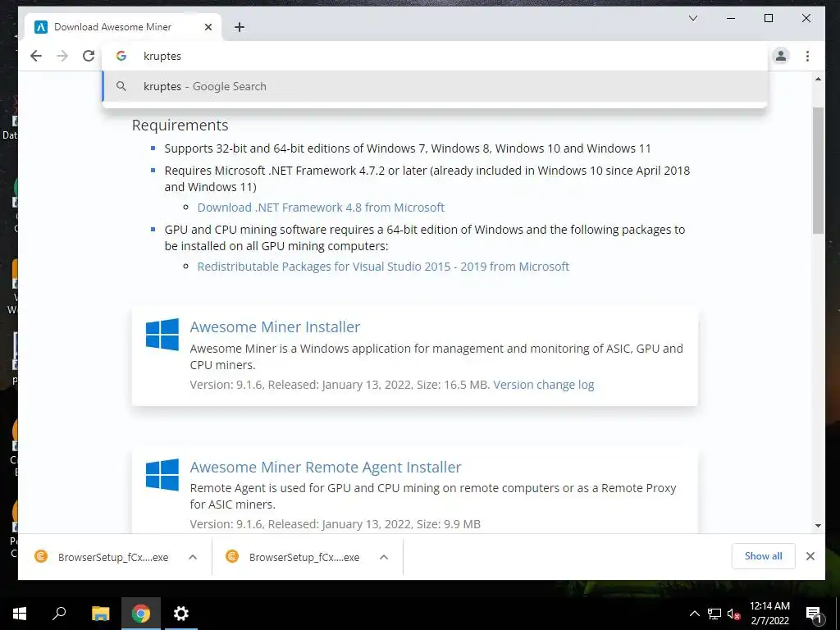Open File Explorer from taskbar

click(x=100, y=614)
